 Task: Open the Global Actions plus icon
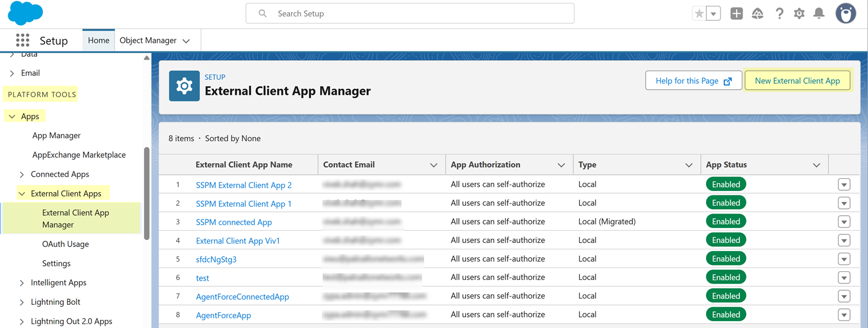[736, 14]
